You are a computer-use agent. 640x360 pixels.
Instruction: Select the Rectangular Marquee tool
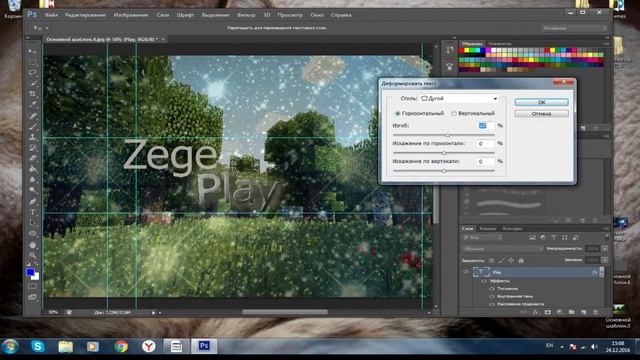[x=32, y=62]
